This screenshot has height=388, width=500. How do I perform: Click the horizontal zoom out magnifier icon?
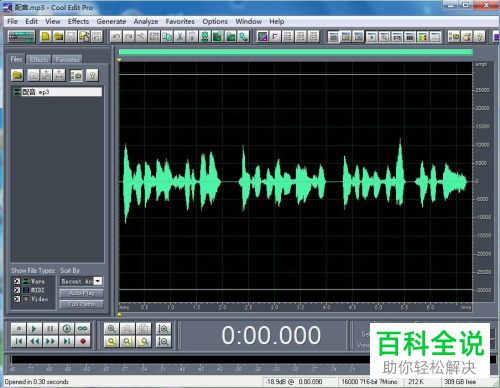127,329
